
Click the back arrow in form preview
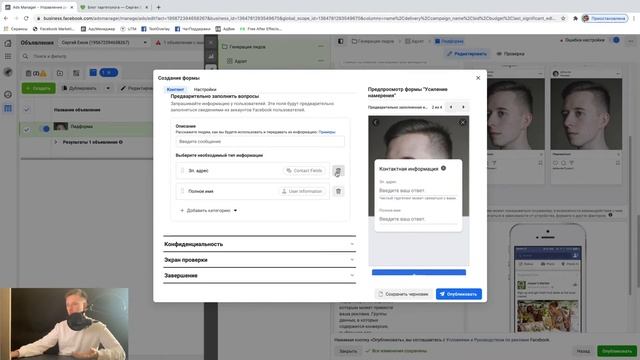(376, 122)
